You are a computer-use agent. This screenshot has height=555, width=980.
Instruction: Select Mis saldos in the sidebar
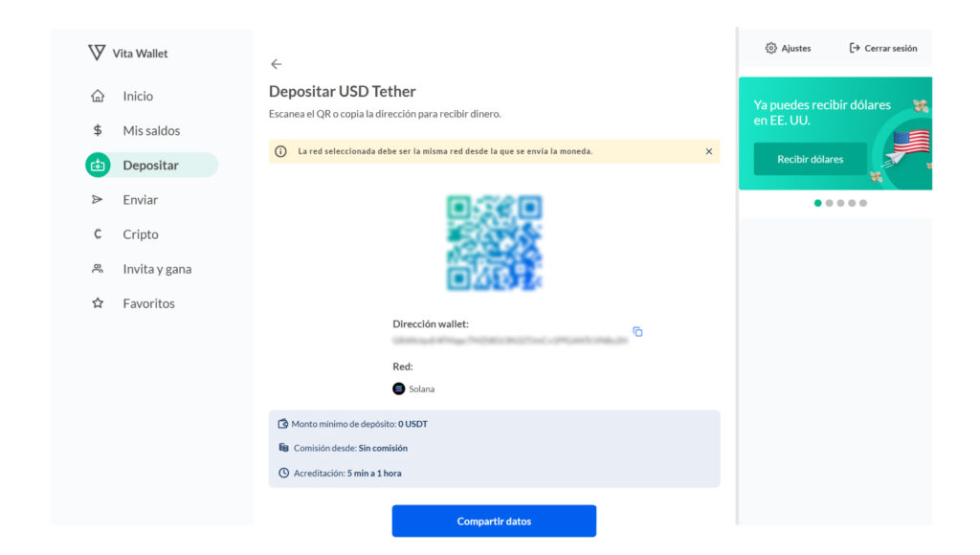coord(151,131)
